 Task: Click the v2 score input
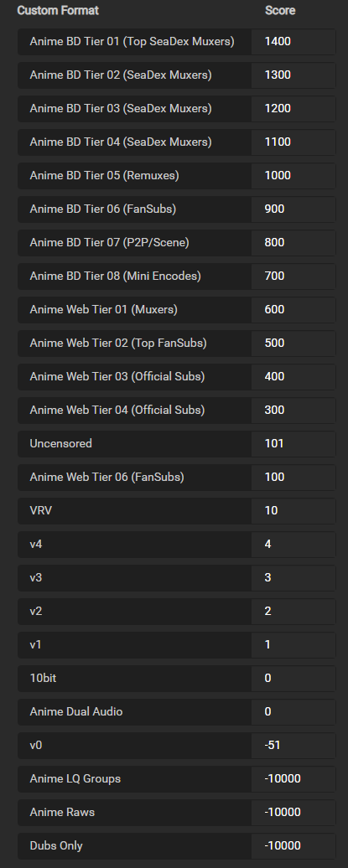pyautogui.click(x=293, y=611)
